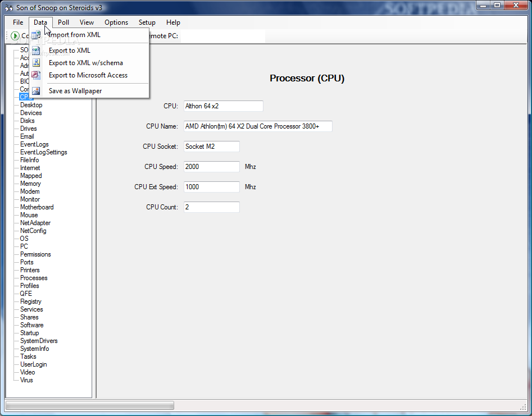Open the Poll menu
532x416 pixels.
click(63, 22)
